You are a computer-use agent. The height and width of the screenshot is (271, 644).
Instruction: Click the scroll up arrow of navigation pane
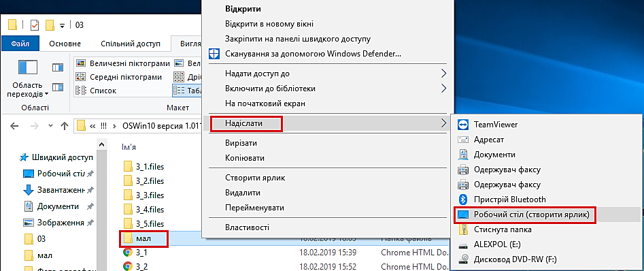101,145
